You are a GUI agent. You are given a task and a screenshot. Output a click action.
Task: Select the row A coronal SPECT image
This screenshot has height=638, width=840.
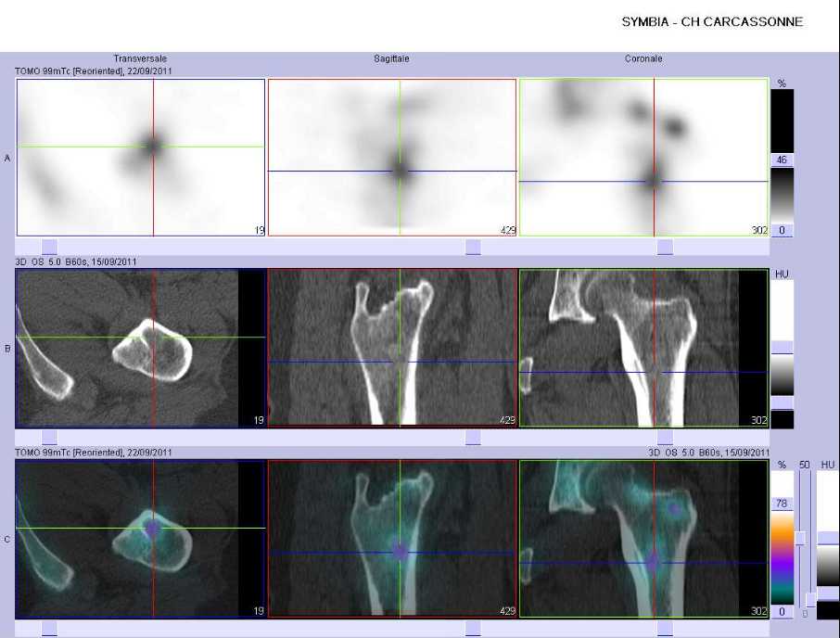[644, 158]
